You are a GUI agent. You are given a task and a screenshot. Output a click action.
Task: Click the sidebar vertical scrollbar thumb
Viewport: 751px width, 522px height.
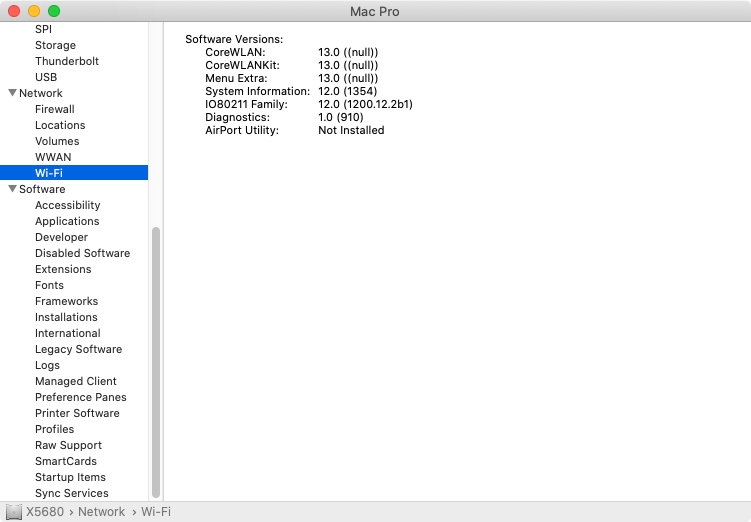(156, 363)
